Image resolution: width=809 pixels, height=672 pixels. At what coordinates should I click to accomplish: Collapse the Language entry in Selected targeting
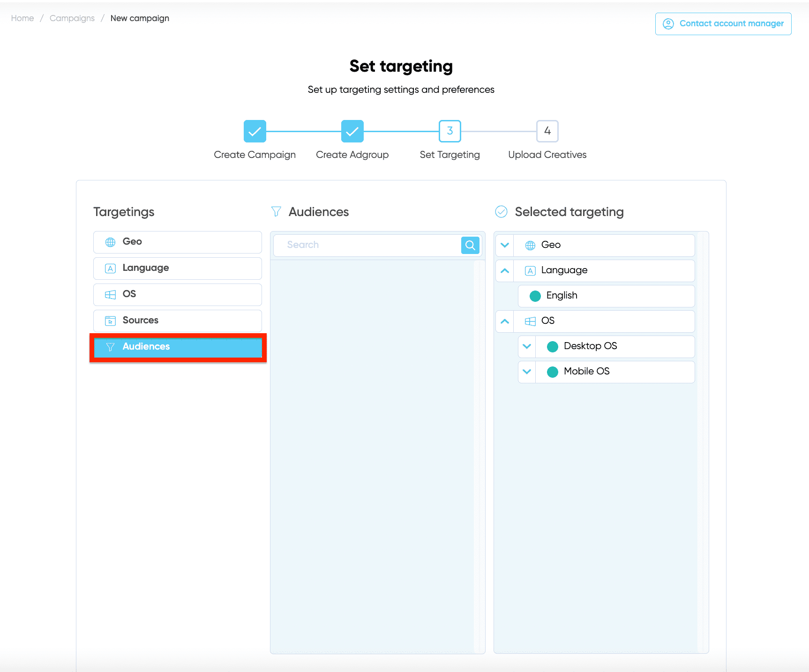click(x=504, y=270)
